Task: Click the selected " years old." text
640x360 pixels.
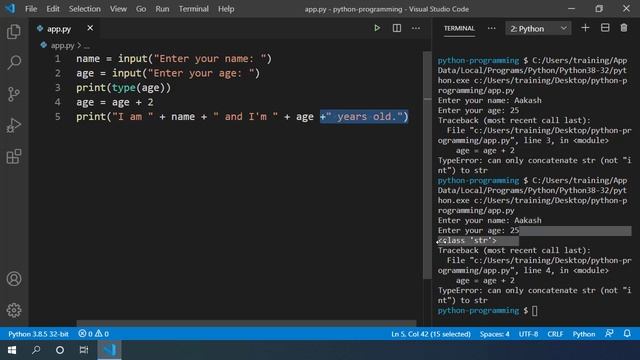Action: 364,117
